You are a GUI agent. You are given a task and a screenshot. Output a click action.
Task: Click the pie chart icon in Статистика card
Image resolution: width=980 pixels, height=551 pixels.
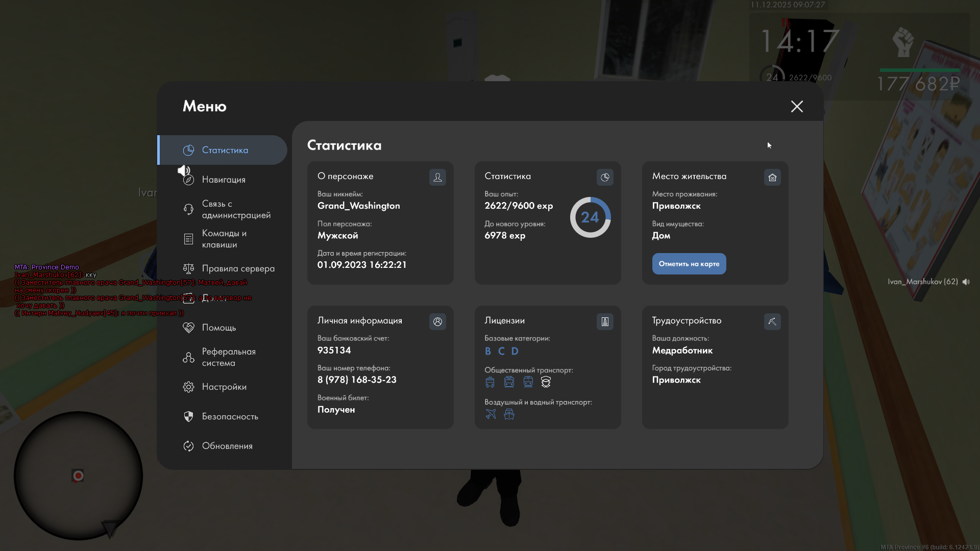coord(605,177)
